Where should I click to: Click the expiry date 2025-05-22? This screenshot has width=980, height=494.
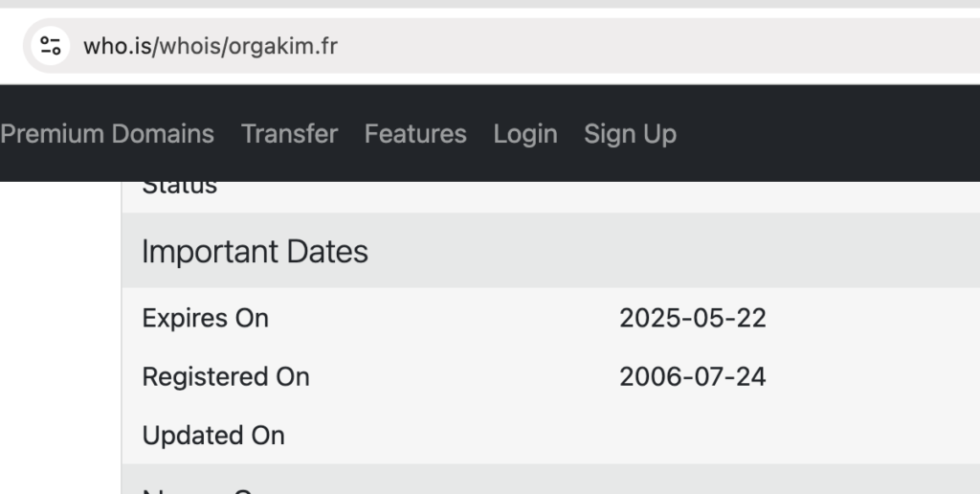coord(693,318)
